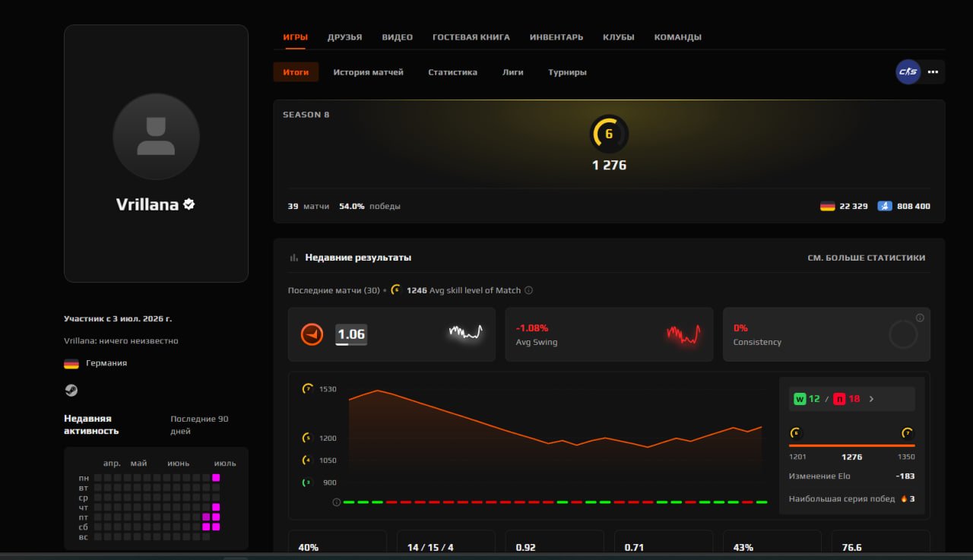This screenshot has width=973, height=560.
Task: Open the ИНВЕНТАРЬ tab
Action: 556,37
